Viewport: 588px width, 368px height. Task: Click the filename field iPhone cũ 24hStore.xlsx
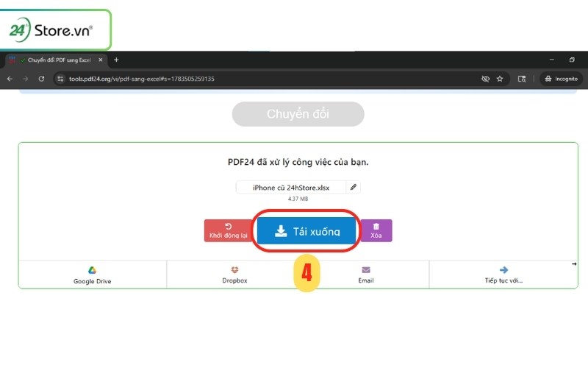tap(291, 188)
